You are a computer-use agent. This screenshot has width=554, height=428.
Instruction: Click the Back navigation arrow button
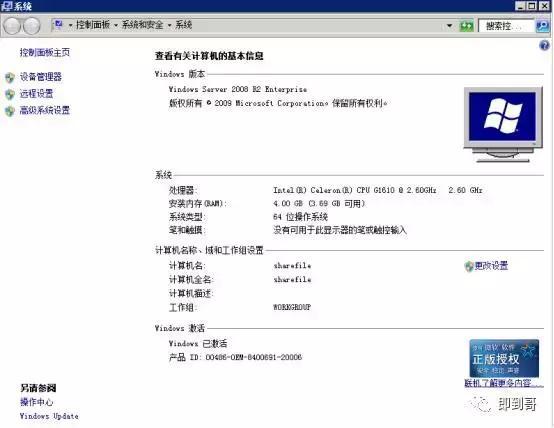[12, 25]
